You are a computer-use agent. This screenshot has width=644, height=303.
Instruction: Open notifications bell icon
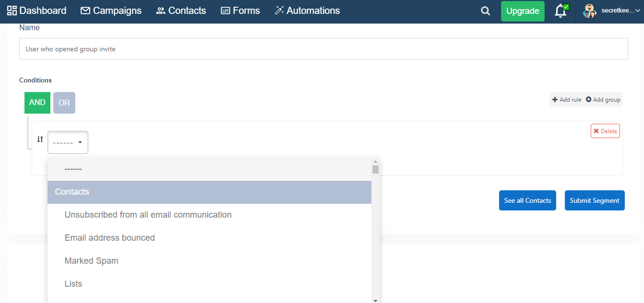[561, 11]
